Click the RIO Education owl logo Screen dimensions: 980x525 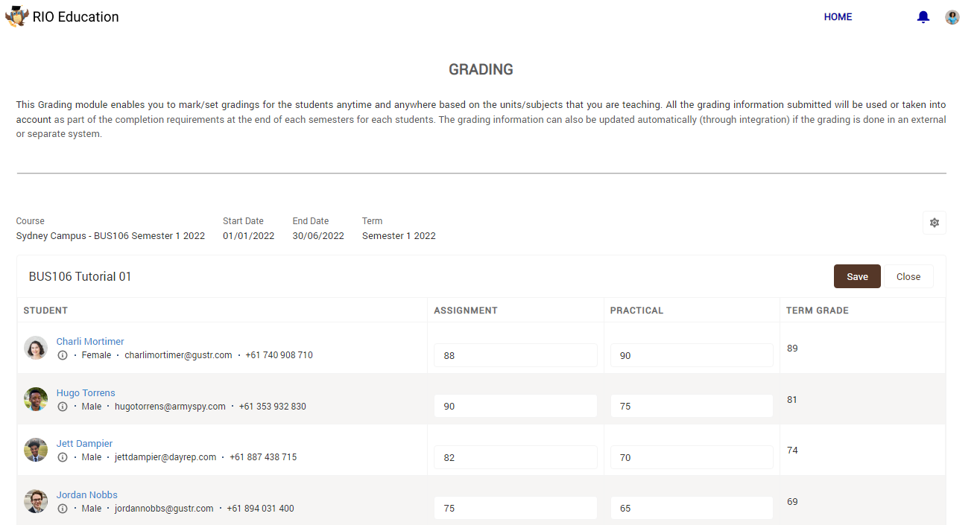tap(16, 16)
